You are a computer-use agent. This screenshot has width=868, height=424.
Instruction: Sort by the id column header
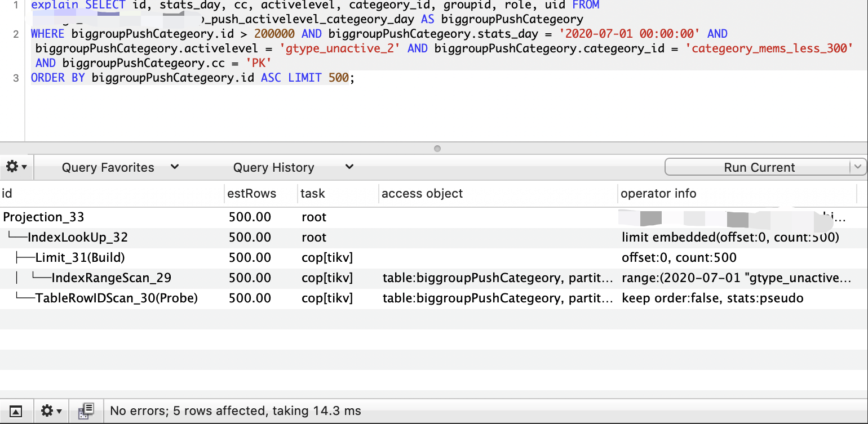point(112,194)
